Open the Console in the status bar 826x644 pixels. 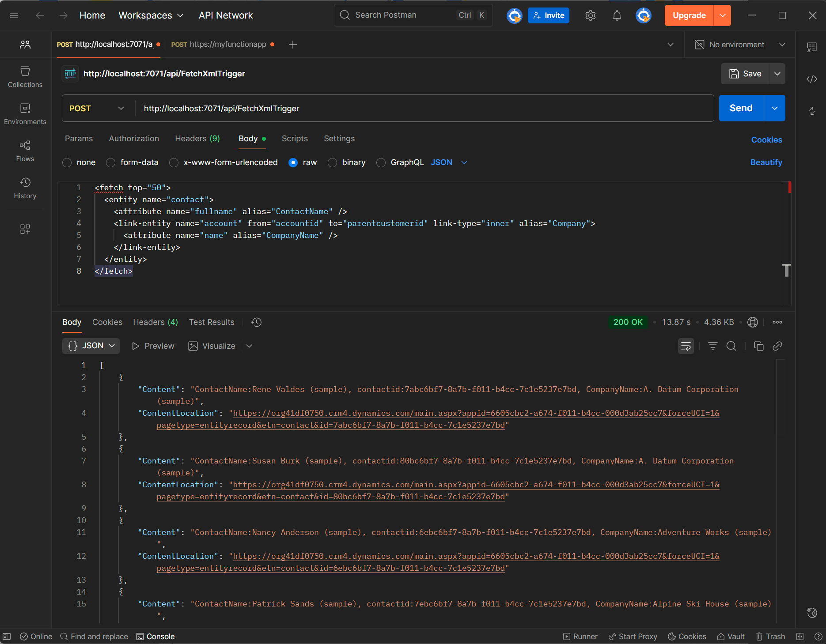click(155, 636)
